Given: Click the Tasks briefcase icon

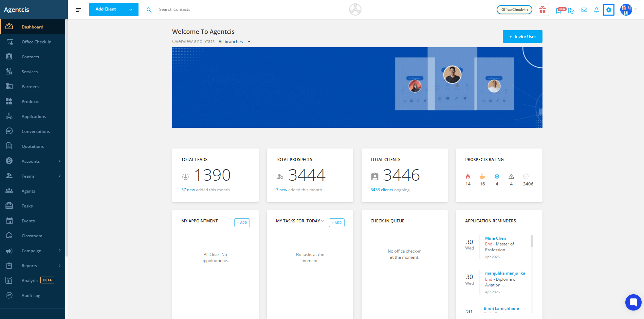Looking at the screenshot, I should [9, 206].
